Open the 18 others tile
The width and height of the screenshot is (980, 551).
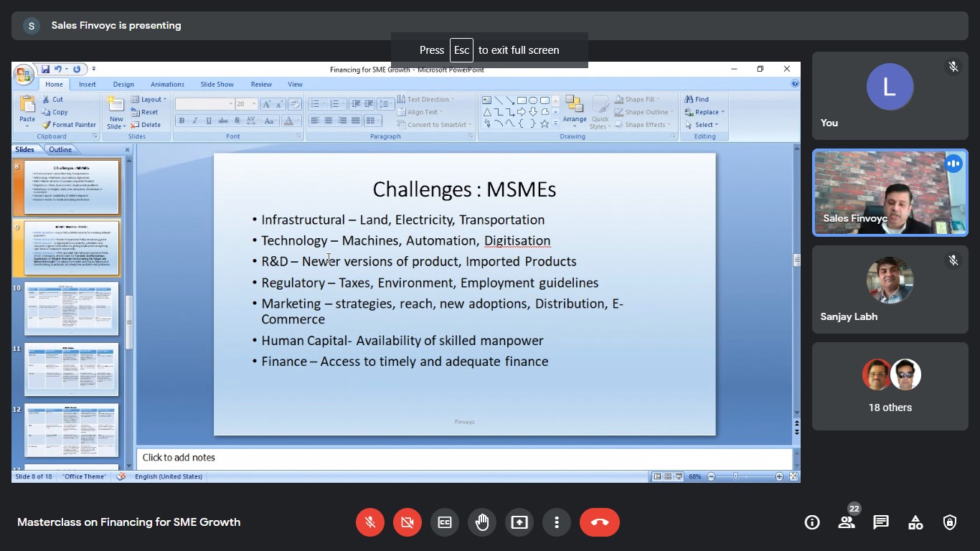pyautogui.click(x=890, y=386)
